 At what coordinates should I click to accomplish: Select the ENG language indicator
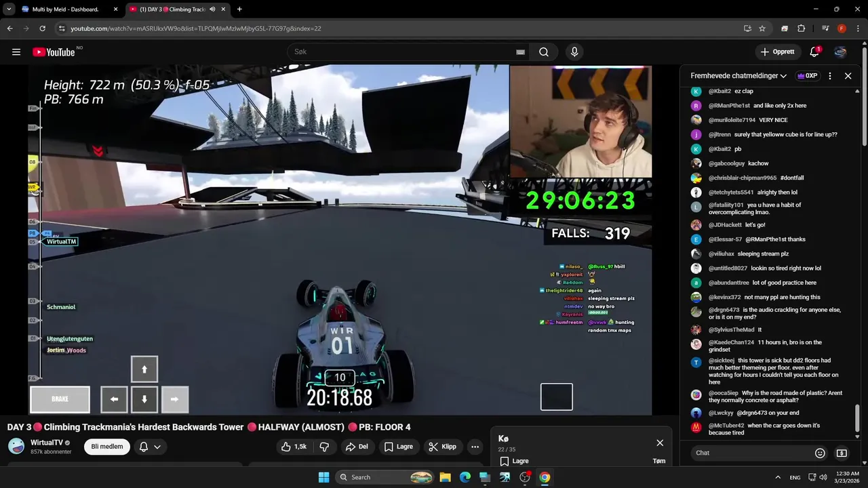pos(795,477)
